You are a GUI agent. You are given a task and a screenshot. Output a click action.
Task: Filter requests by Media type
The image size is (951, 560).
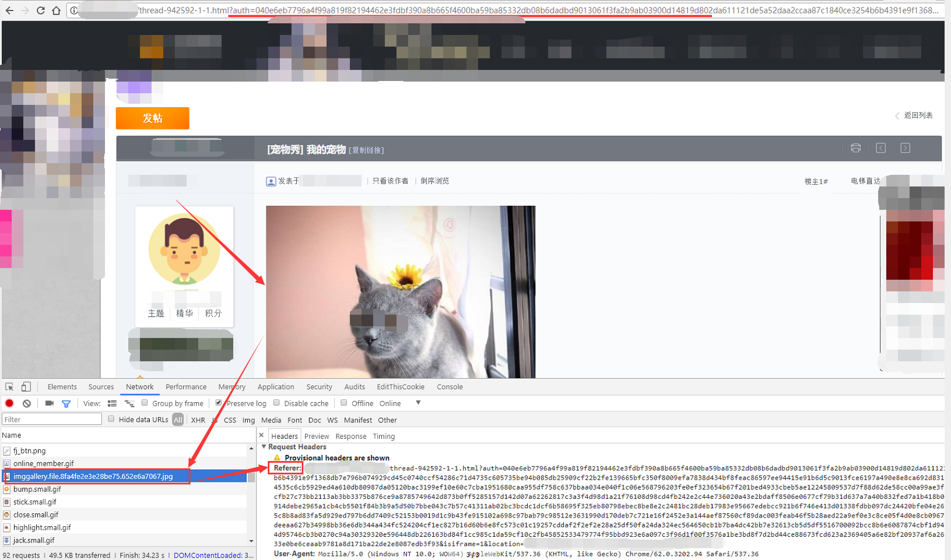click(271, 420)
